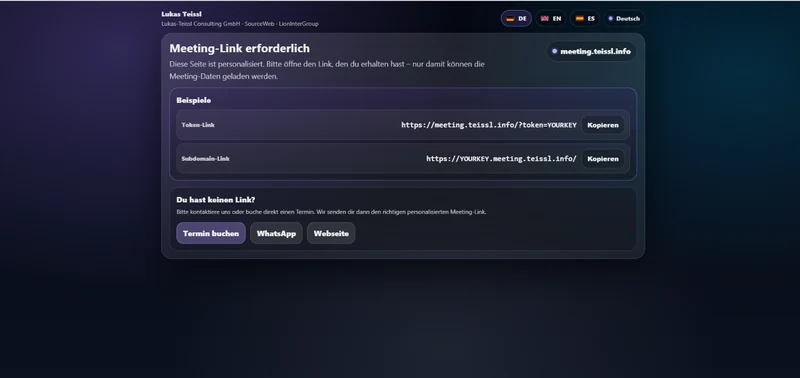Select the YOURKEY subdomain URL text

(502, 159)
